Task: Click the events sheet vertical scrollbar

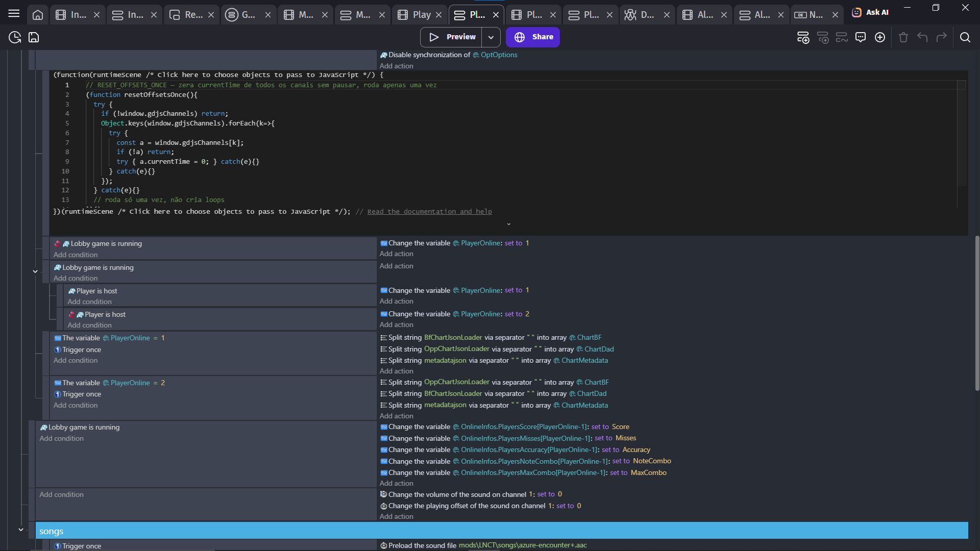Action: click(976, 313)
